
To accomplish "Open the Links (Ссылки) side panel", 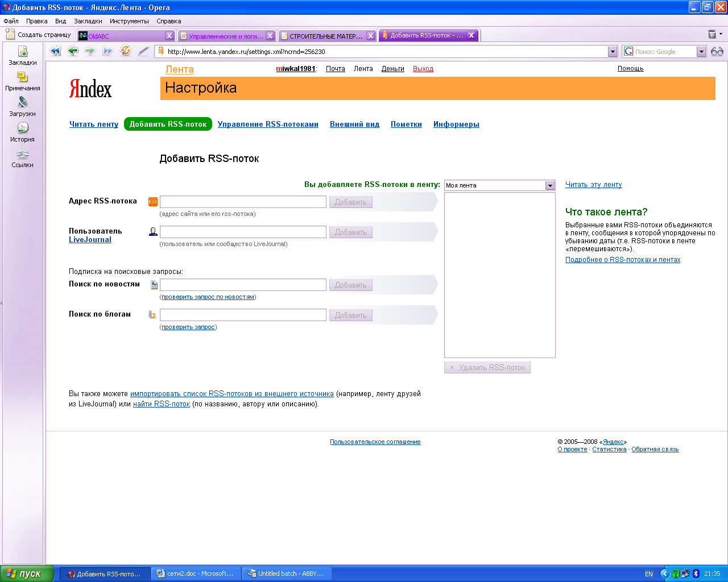I will (23, 158).
